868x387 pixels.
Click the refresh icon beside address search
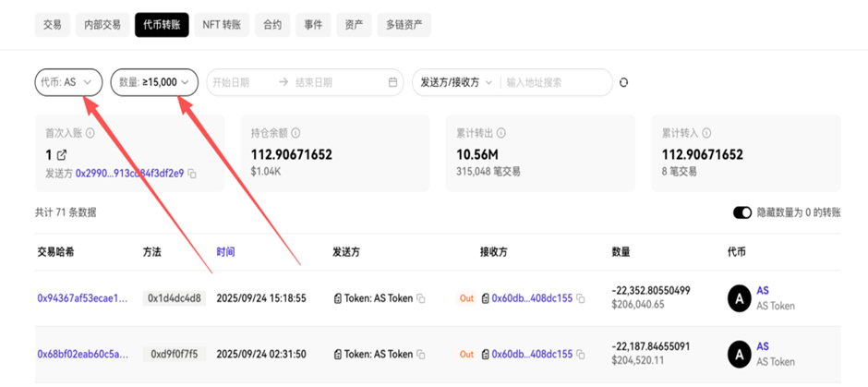coord(623,82)
